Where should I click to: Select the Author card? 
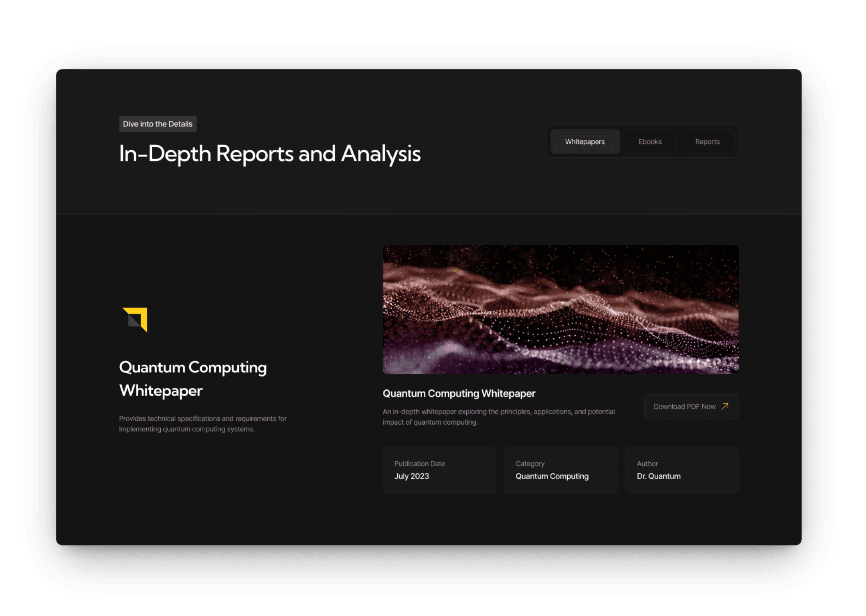click(x=682, y=470)
